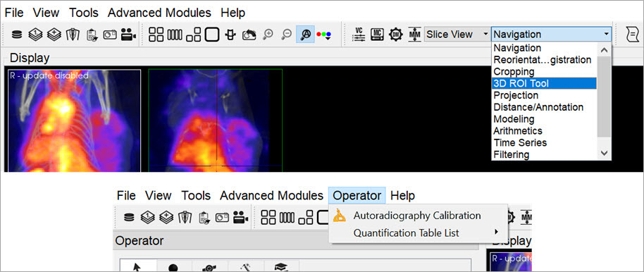Screen dimensions: 644x272
Task: Click the zoom in magnifier icon
Action: coord(268,35)
